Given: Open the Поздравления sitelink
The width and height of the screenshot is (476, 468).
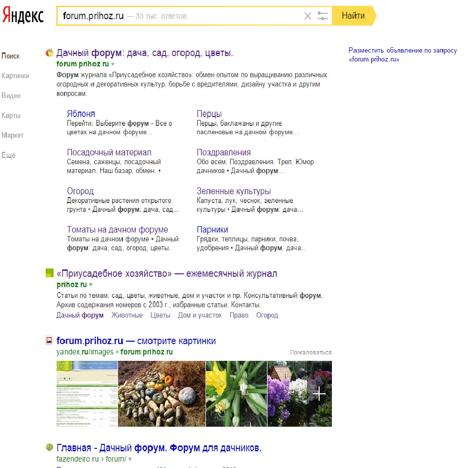Looking at the screenshot, I should click(224, 152).
